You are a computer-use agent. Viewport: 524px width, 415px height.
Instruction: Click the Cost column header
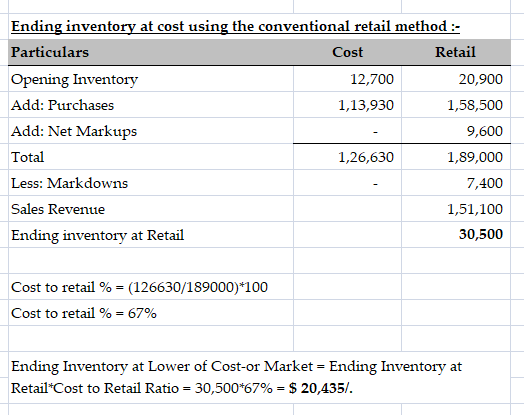click(348, 52)
